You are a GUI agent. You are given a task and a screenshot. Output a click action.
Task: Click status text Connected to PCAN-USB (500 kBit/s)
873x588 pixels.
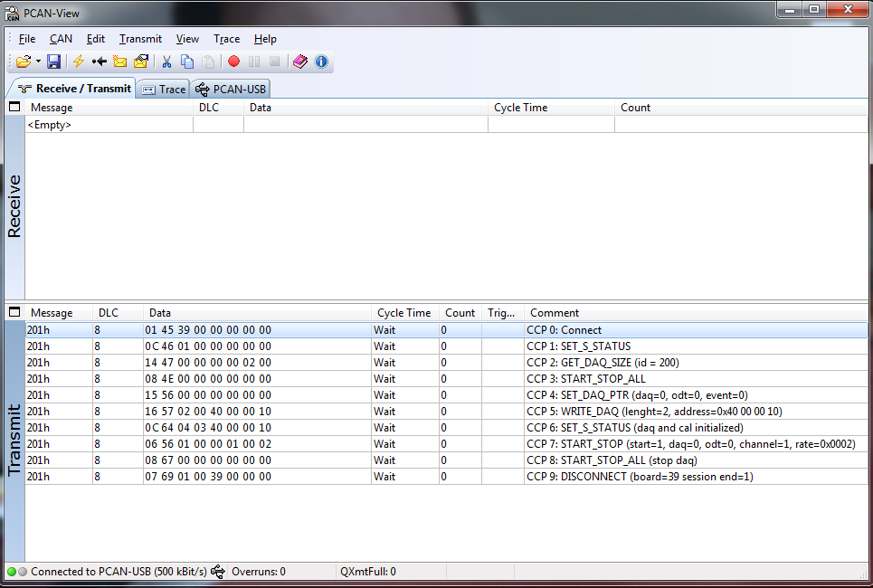click(x=119, y=572)
